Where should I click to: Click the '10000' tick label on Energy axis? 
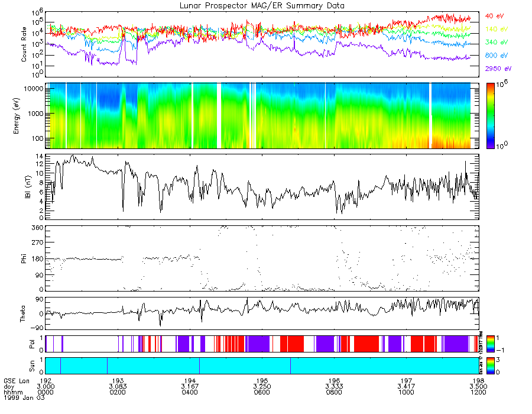[x=34, y=89]
